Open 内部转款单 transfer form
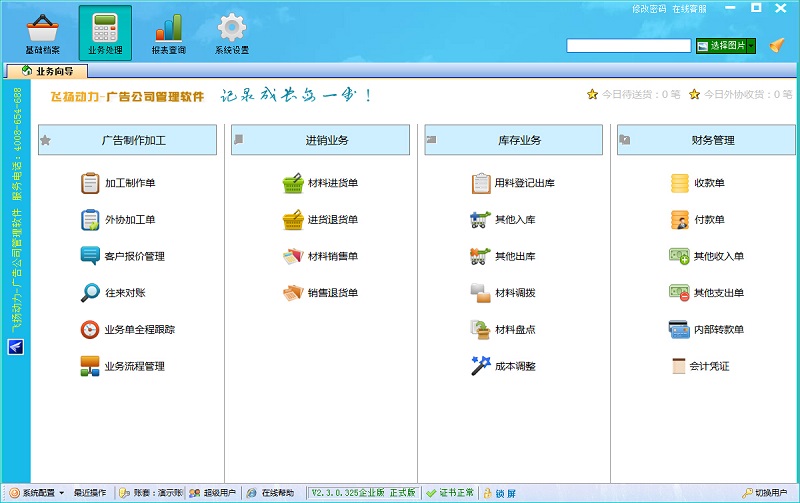Screen dimensions: 800x503 (x=718, y=329)
